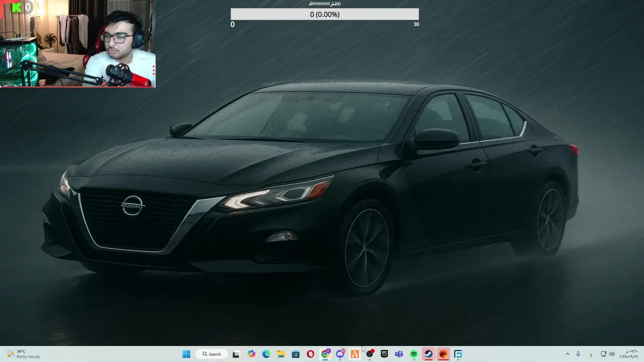This screenshot has width=644, height=362.
Task: Open Epic Games Launcher
Action: 384,354
